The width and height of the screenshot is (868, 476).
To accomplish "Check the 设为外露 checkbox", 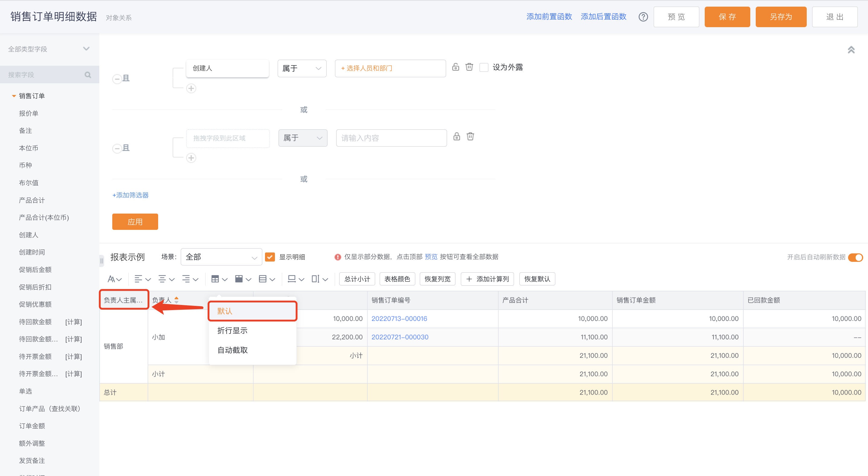I will (483, 67).
